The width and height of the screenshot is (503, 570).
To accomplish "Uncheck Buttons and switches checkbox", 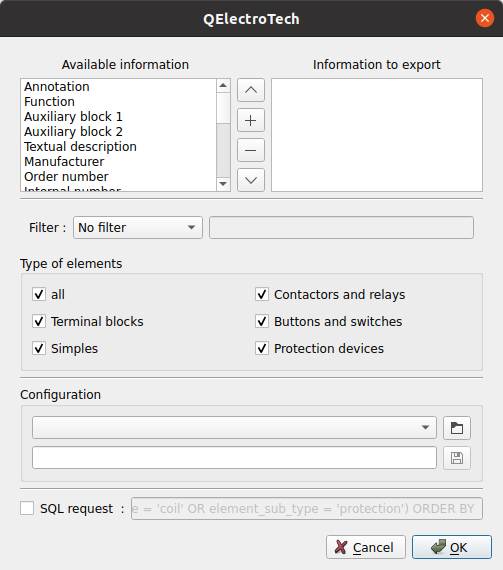I will point(262,321).
